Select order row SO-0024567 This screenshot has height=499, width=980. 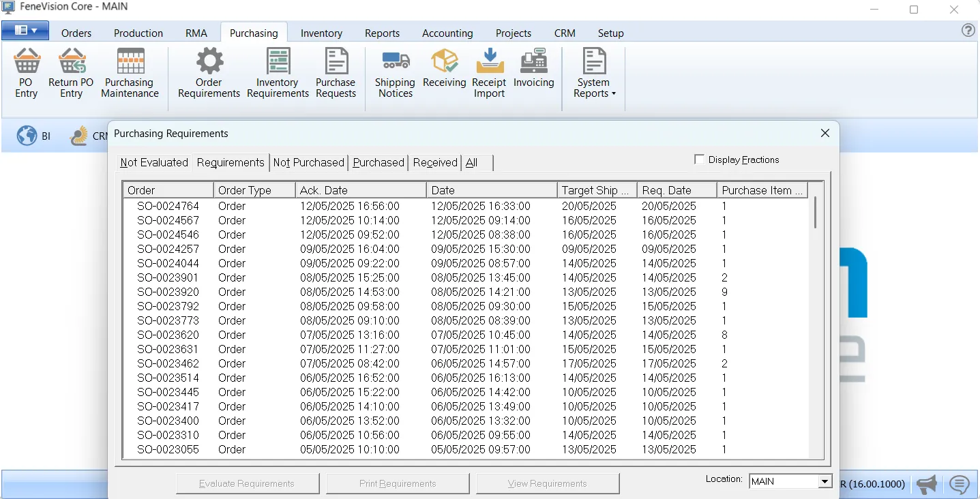466,220
